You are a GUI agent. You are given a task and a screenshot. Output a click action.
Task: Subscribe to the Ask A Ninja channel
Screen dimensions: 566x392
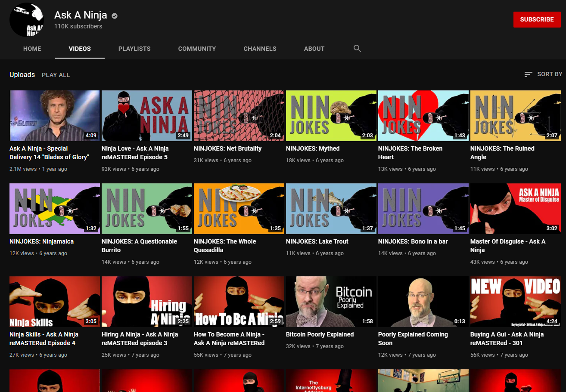pyautogui.click(x=537, y=19)
